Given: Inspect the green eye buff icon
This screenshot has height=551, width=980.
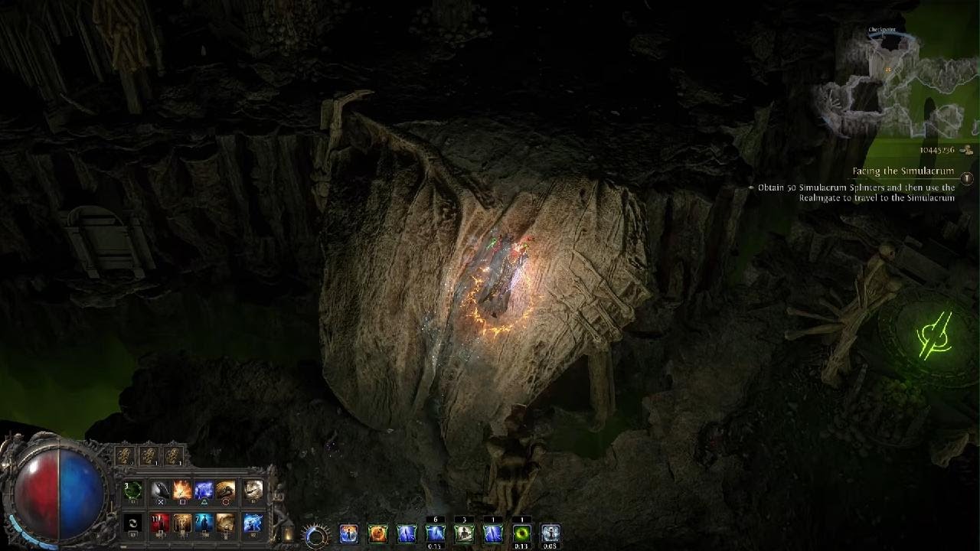Looking at the screenshot, I should coord(521,533).
